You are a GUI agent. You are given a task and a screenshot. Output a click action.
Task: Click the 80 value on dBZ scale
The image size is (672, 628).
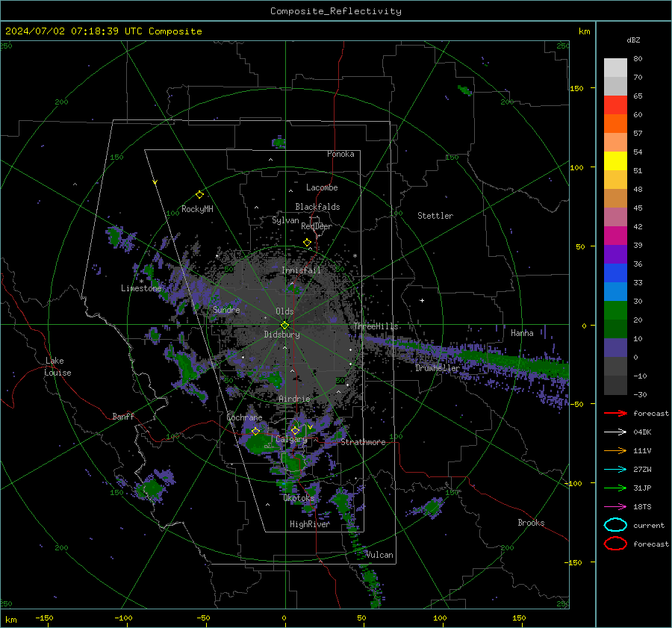(x=638, y=58)
